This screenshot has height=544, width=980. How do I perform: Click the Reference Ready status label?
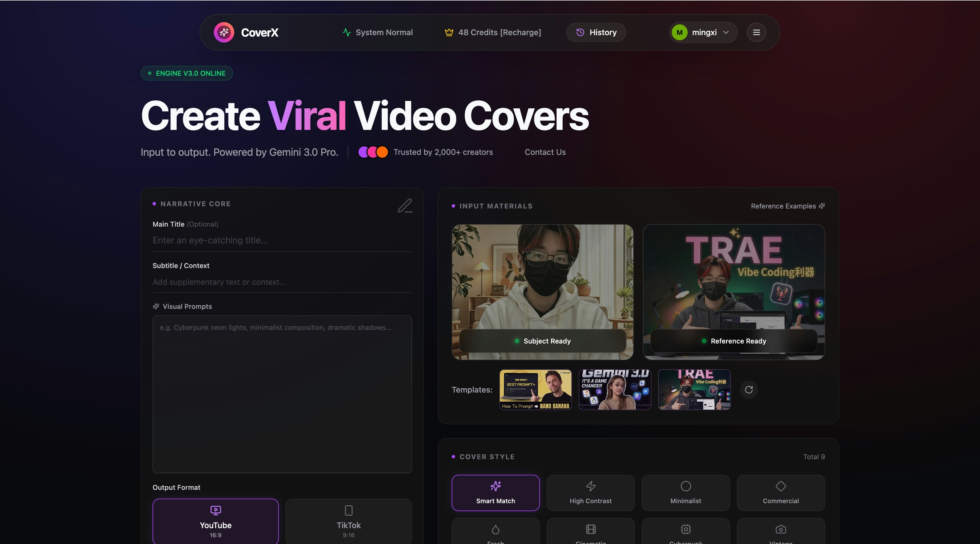734,341
